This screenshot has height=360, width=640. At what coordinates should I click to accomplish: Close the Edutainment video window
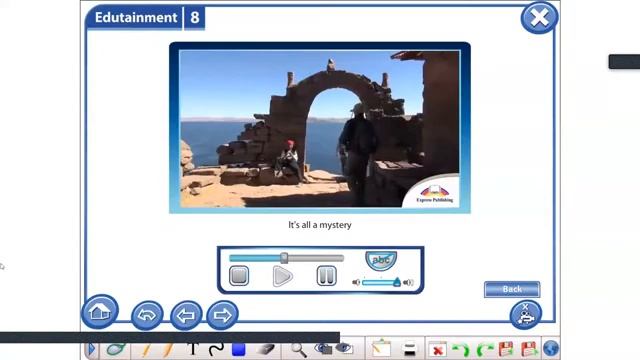(539, 18)
